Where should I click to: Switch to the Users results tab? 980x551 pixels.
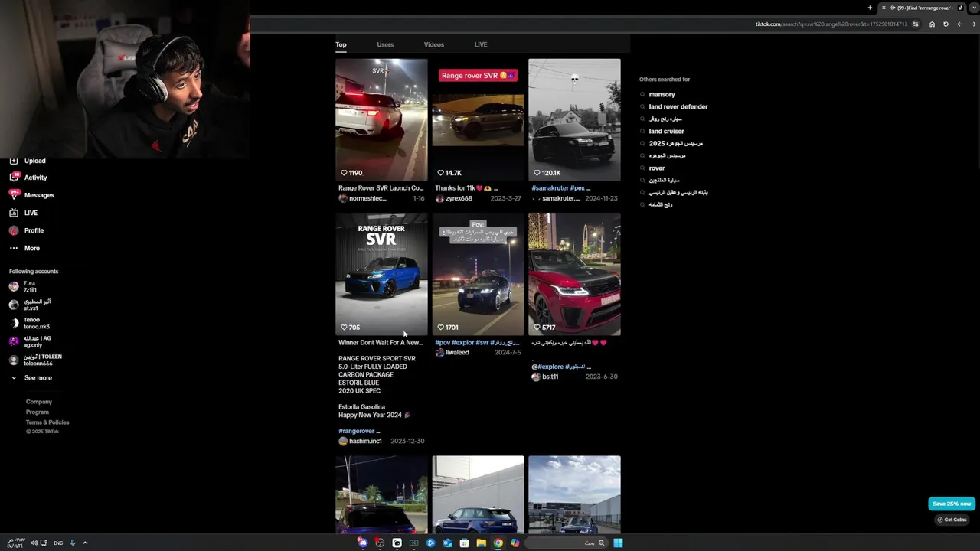(x=385, y=44)
